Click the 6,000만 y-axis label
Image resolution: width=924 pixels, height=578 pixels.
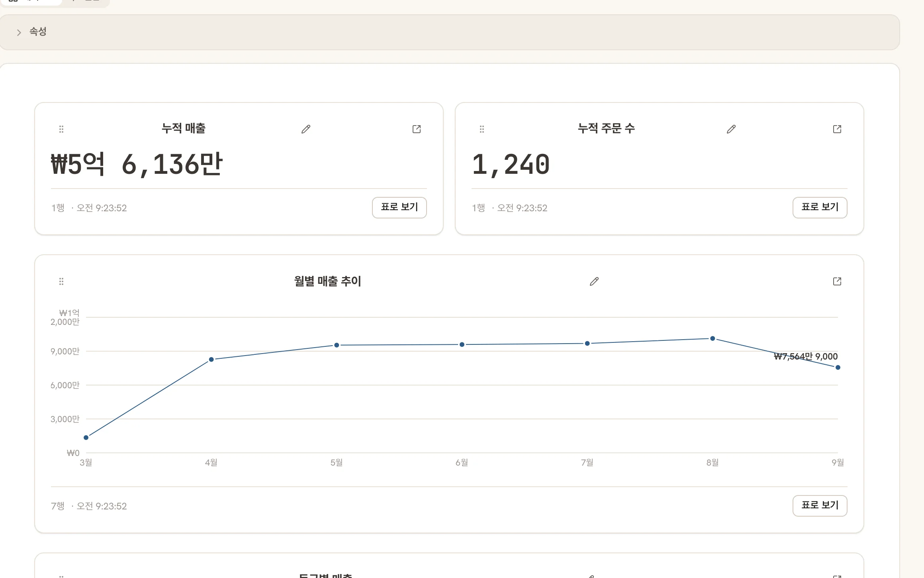65,385
